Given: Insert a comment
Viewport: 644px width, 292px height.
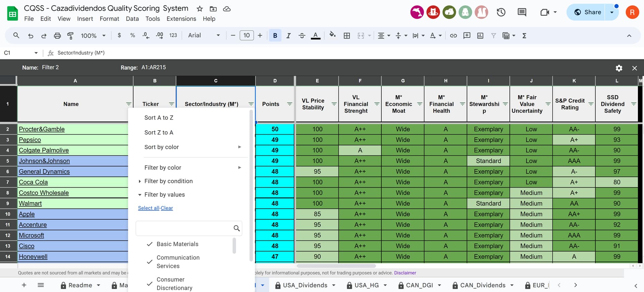Looking at the screenshot, I should tap(467, 35).
